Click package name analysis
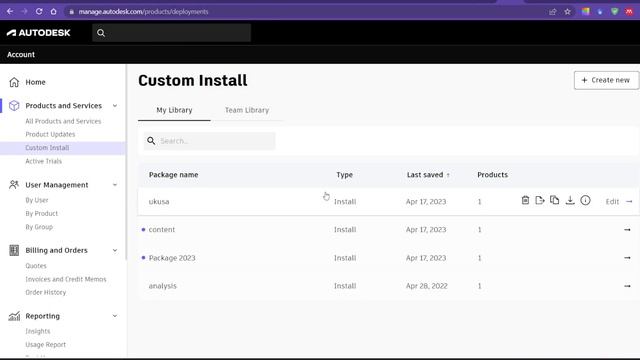 tap(162, 286)
